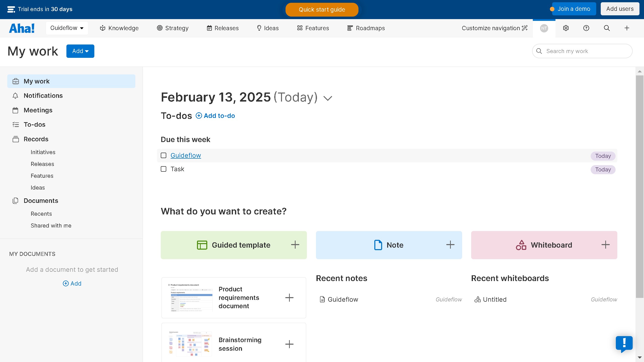Switch to the Meetings sidebar section
Image resolution: width=644 pixels, height=362 pixels.
pos(38,110)
